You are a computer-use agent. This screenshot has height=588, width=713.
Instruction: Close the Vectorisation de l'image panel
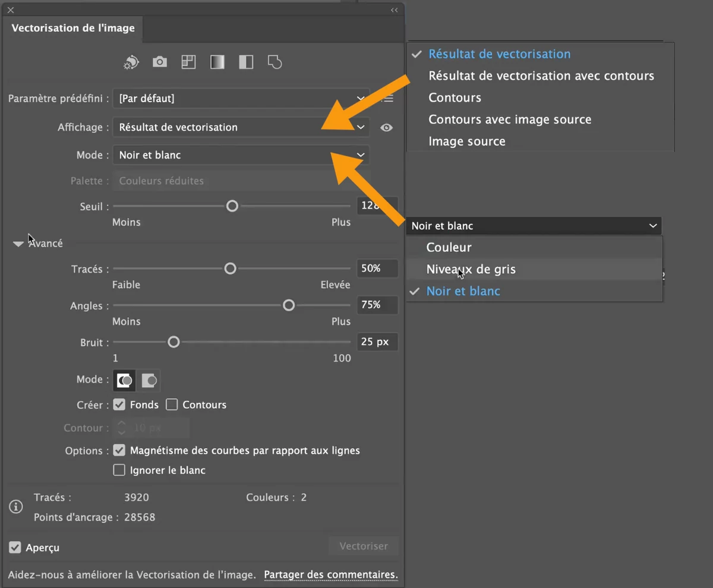coord(11,10)
